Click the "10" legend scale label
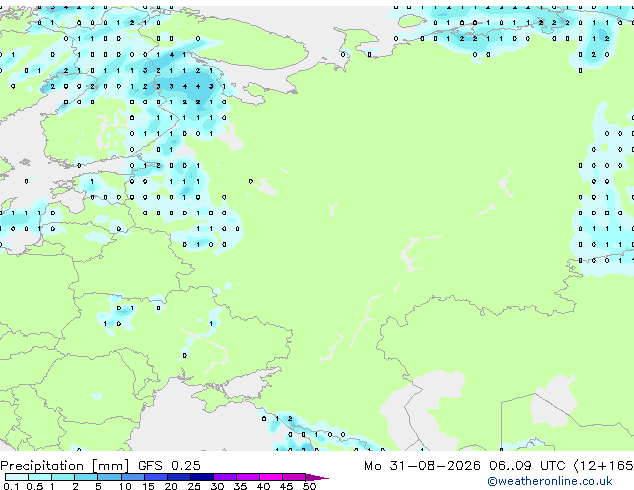Image resolution: width=634 pixels, height=490 pixels. (125, 486)
